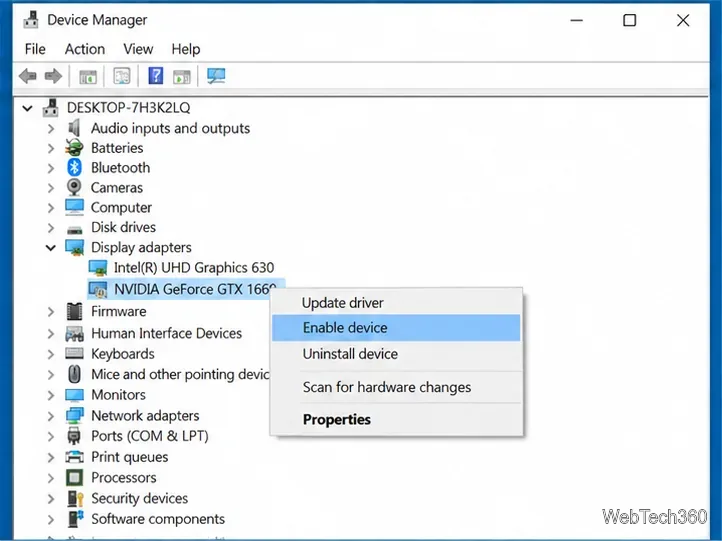Image resolution: width=722 pixels, height=541 pixels.
Task: Expand the Network adapters chevron
Action: point(51,416)
